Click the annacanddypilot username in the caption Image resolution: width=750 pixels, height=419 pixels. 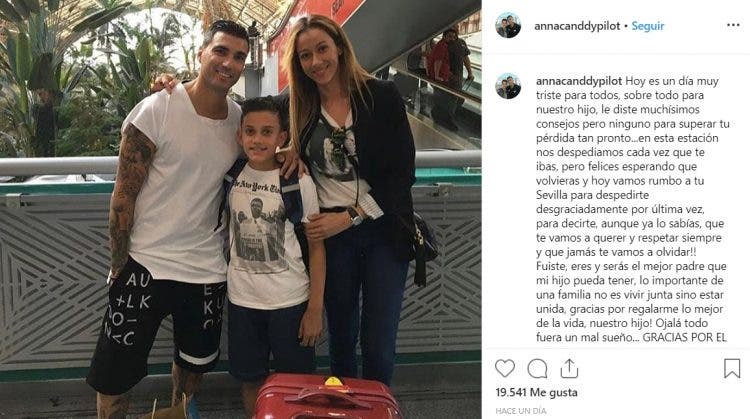[579, 81]
